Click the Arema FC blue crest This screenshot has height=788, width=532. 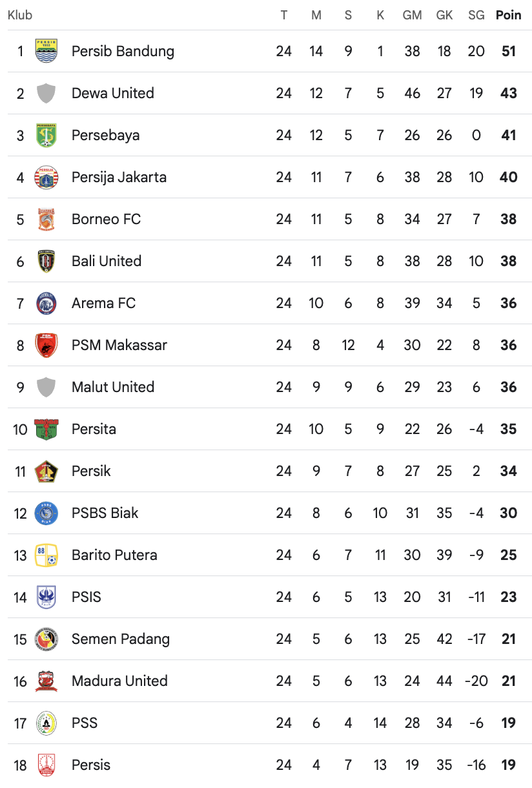coord(46,303)
